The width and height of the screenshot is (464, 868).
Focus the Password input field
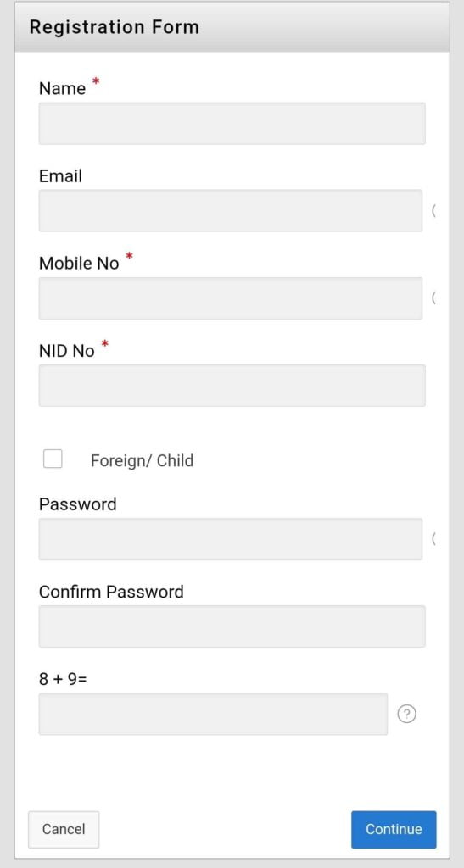[x=231, y=538]
